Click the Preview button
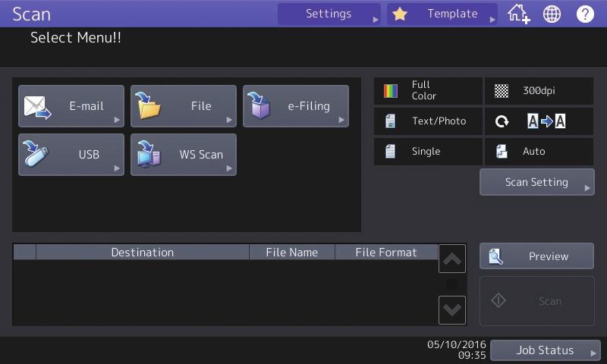This screenshot has height=364, width=607. [x=536, y=256]
